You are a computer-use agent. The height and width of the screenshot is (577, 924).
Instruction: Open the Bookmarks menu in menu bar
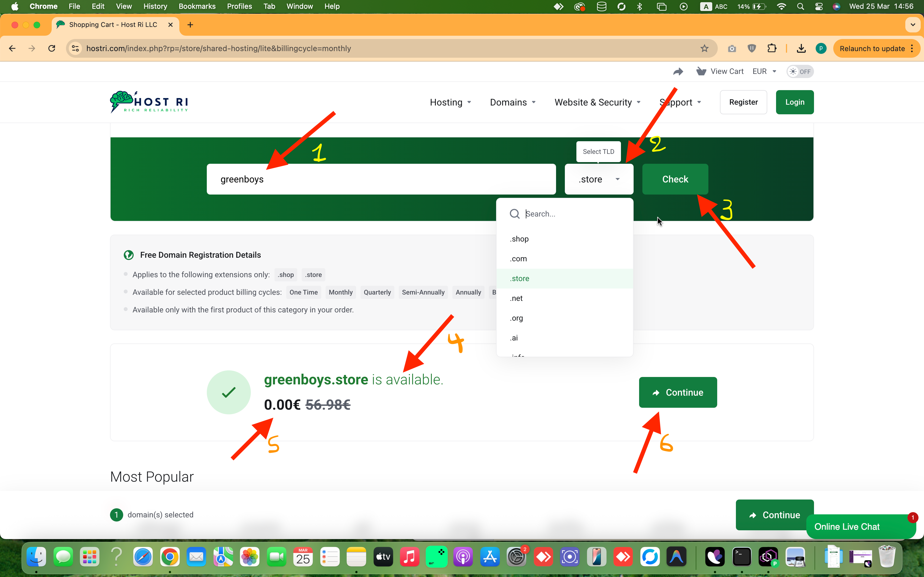197,6
